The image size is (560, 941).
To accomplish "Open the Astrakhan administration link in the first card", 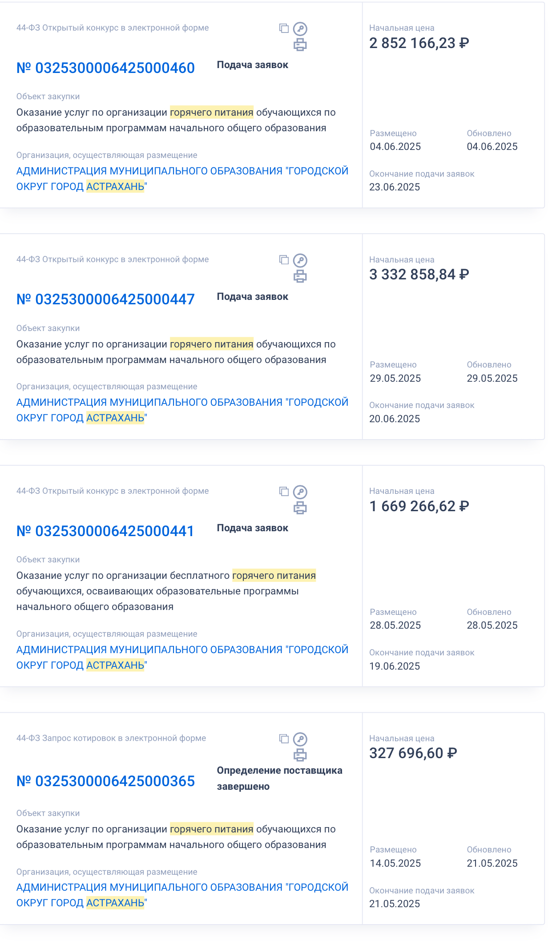I will click(182, 178).
